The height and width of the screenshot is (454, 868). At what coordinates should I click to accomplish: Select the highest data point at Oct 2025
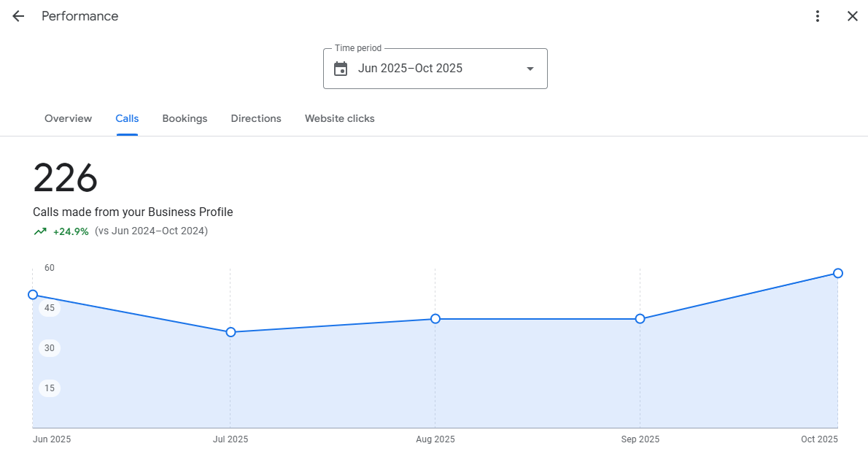[837, 273]
